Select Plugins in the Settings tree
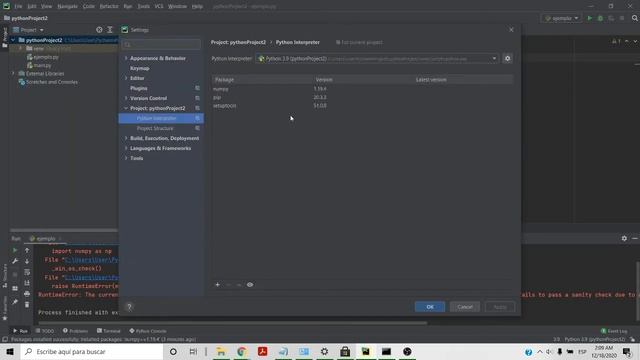This screenshot has height=360, width=640. pos(139,88)
